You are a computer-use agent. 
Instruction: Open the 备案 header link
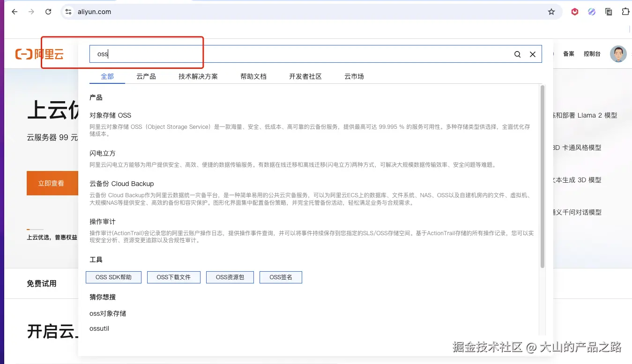[569, 54]
